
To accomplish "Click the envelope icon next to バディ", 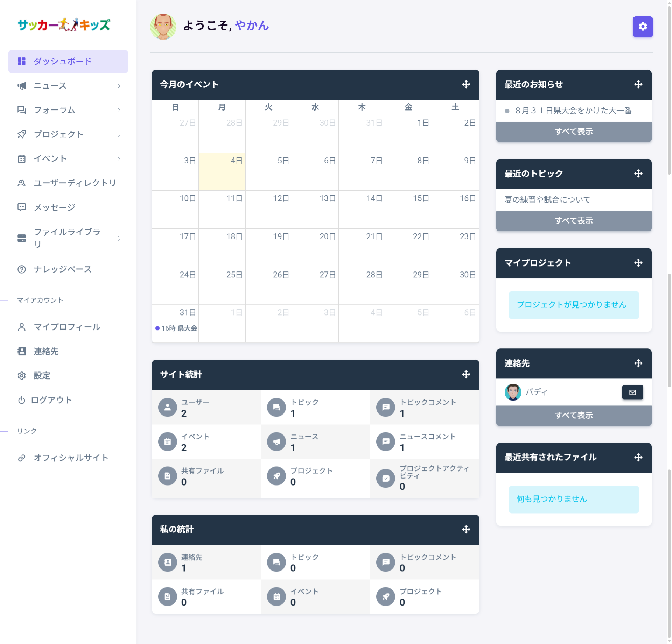I will (x=632, y=392).
